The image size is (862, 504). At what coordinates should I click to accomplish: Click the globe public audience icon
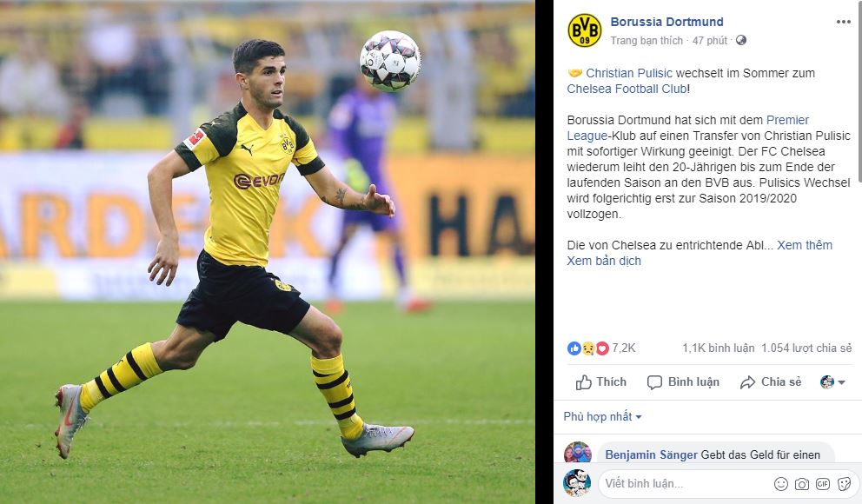coord(741,40)
